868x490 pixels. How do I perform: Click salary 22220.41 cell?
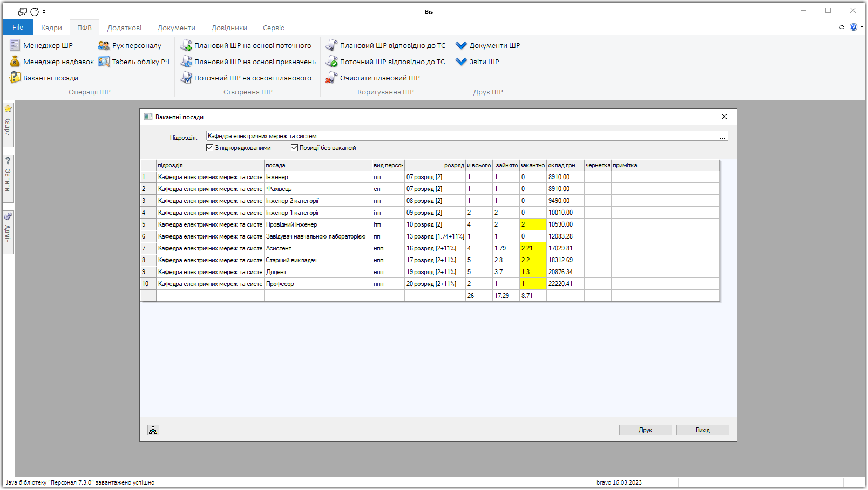pyautogui.click(x=565, y=284)
